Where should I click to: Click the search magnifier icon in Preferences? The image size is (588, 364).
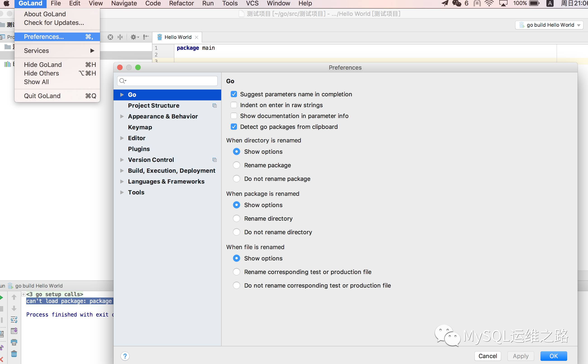click(x=123, y=81)
